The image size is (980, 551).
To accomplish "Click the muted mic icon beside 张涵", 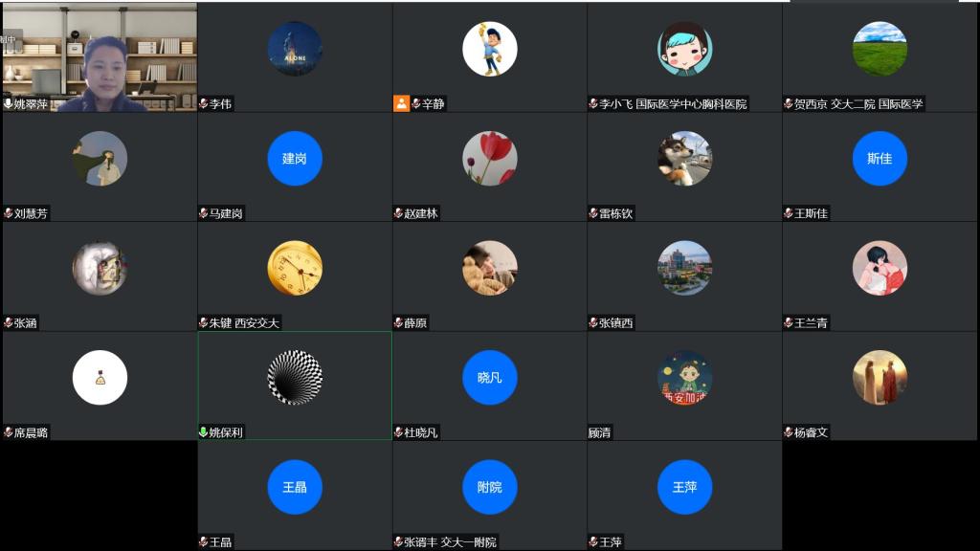I will click(x=9, y=323).
